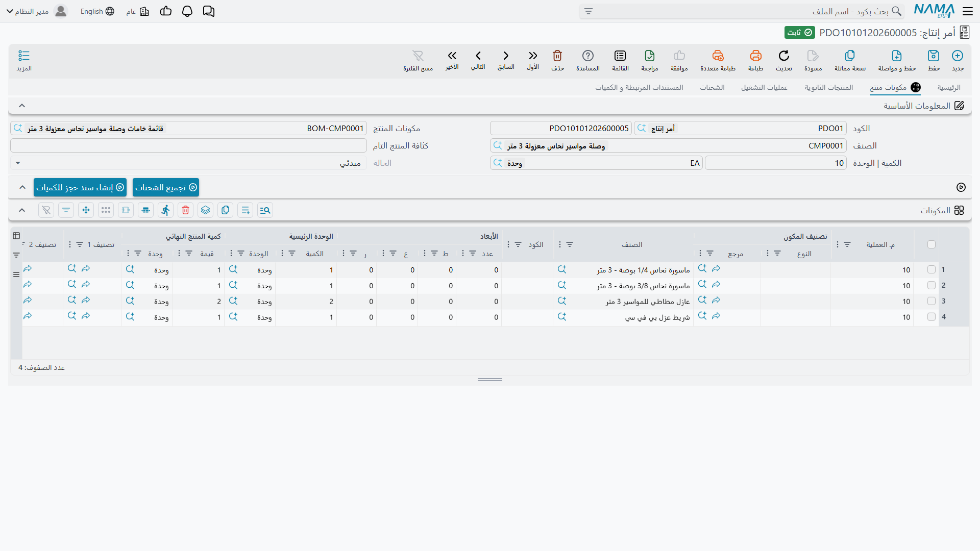
Task: Open the المنتجات الثانوية tab
Action: click(829, 88)
